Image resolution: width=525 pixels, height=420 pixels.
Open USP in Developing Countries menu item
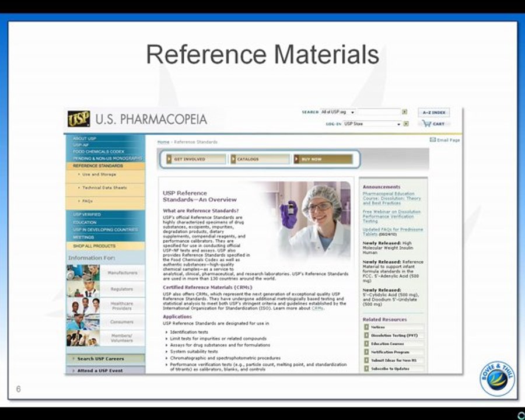(106, 230)
